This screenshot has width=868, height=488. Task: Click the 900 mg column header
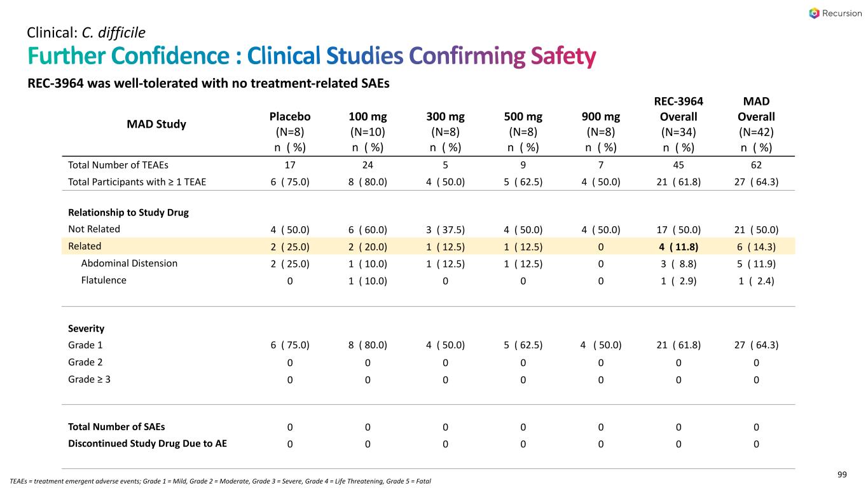[600, 116]
